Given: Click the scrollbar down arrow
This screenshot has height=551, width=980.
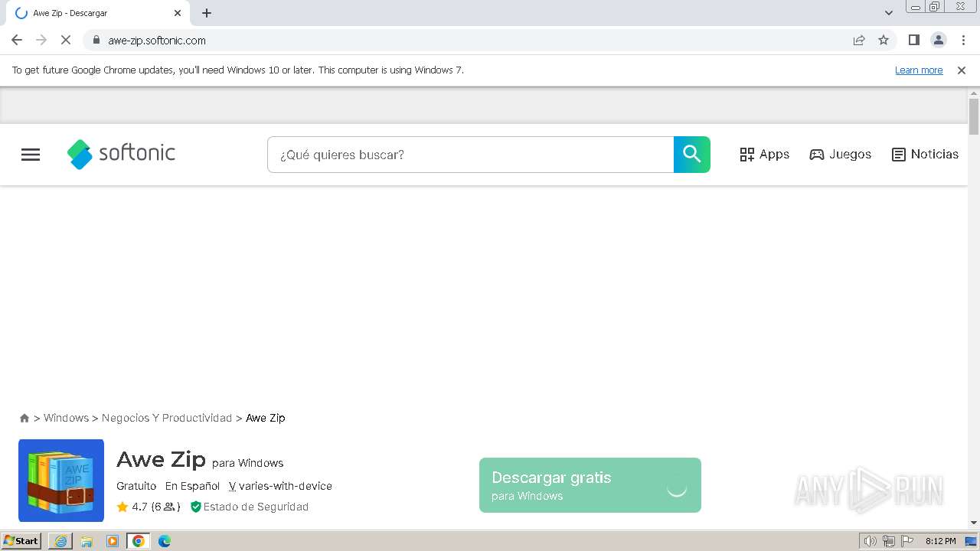Looking at the screenshot, I should (x=974, y=523).
